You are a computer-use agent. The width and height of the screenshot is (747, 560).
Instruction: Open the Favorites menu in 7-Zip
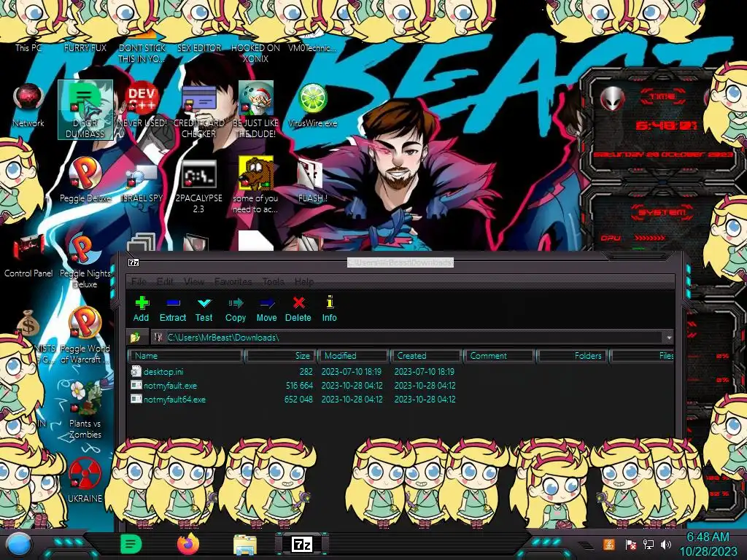click(233, 281)
